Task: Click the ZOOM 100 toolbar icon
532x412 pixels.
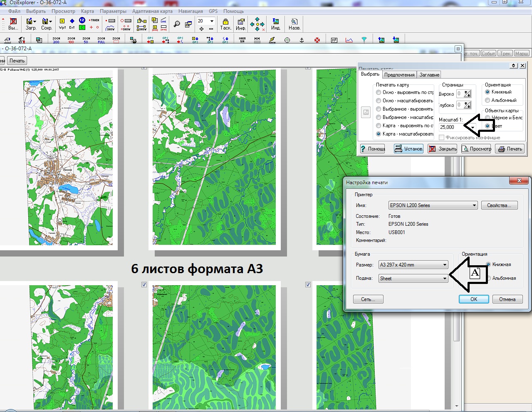Action: 71,40
